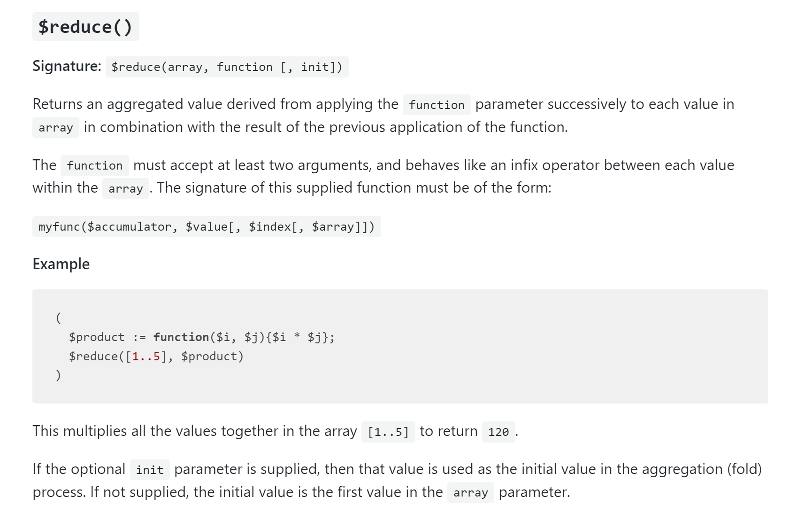Image resolution: width=812 pixels, height=528 pixels.
Task: Click the $product := function line in code block
Action: click(x=202, y=337)
